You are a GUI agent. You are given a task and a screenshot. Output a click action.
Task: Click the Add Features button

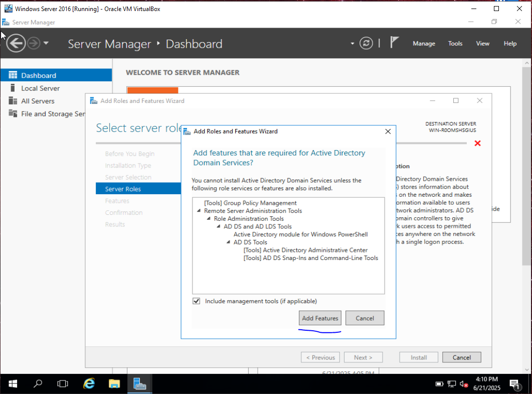(320, 318)
